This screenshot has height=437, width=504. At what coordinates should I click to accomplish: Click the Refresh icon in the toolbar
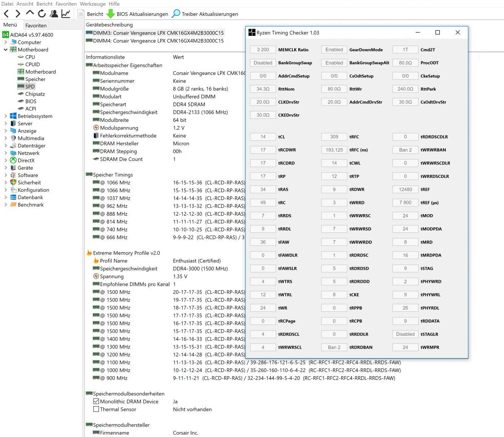coord(42,14)
